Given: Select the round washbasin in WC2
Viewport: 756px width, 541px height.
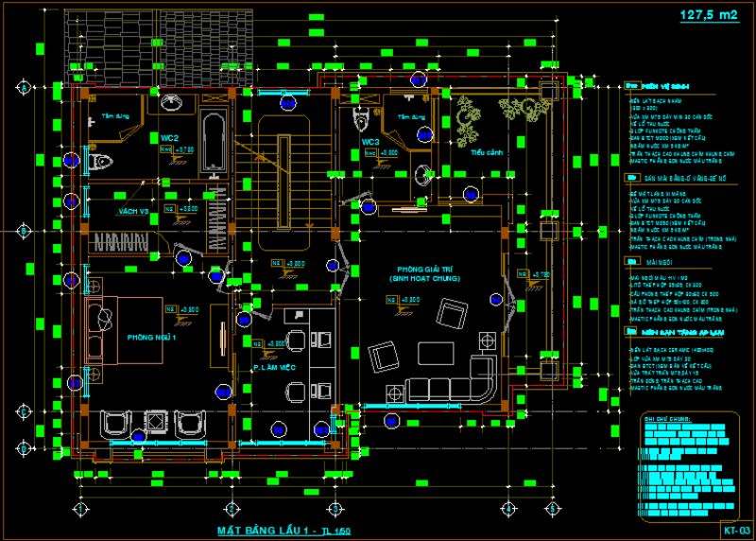Looking at the screenshot, I should coord(171,102).
